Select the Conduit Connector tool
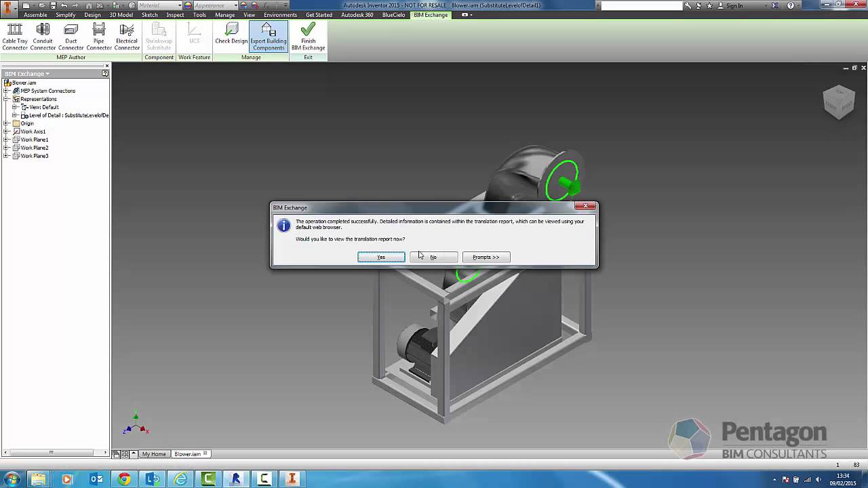Screen dimensions: 868x488 [43, 37]
